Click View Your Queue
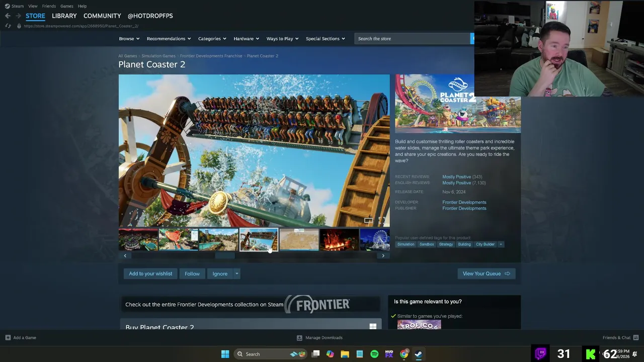 click(487, 274)
